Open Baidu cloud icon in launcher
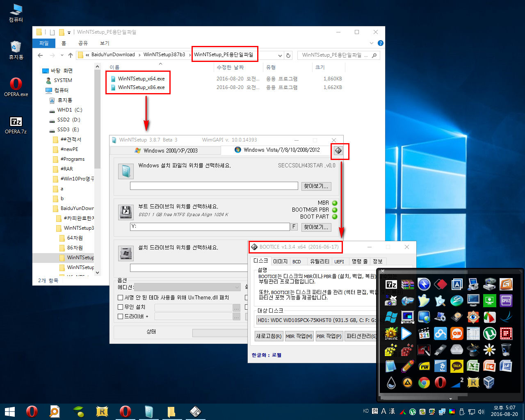The height and width of the screenshot is (420, 525). tap(440, 333)
